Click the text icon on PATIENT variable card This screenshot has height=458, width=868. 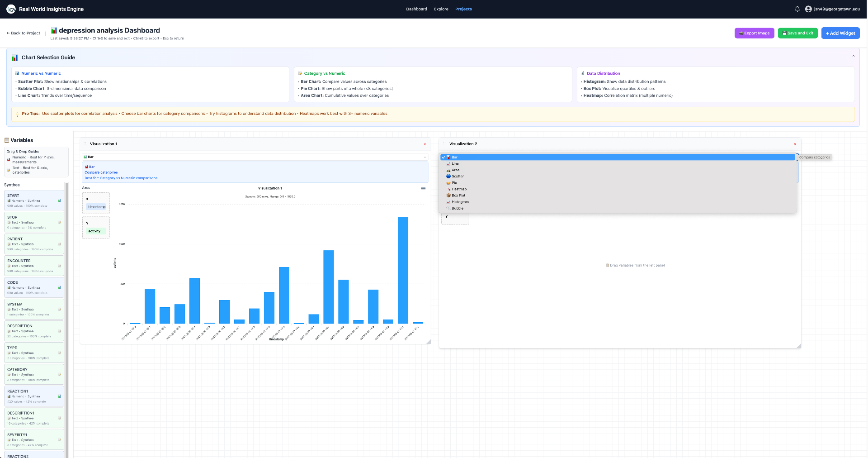59,244
